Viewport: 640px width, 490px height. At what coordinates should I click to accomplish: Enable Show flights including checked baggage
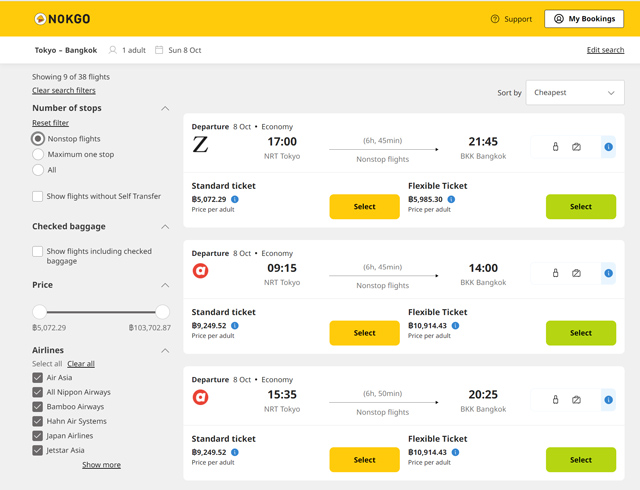click(38, 252)
